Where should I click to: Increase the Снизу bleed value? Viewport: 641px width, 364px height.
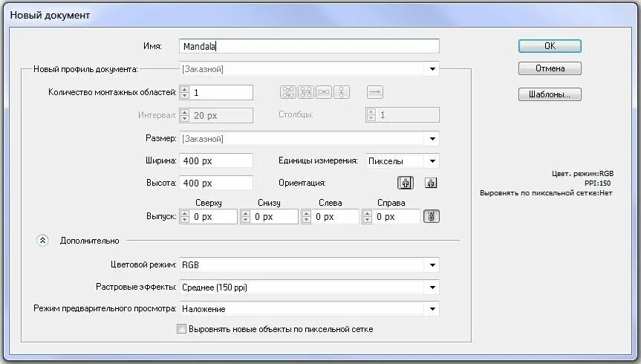coord(245,213)
